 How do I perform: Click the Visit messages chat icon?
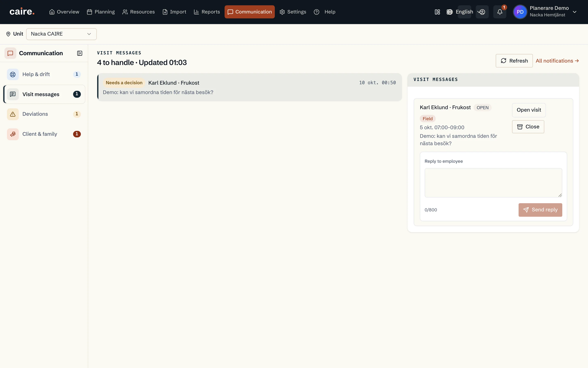pyautogui.click(x=13, y=94)
